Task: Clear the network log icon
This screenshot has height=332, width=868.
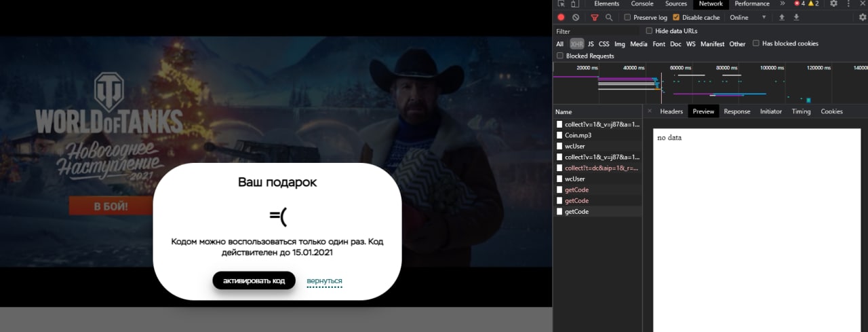Action: (576, 18)
